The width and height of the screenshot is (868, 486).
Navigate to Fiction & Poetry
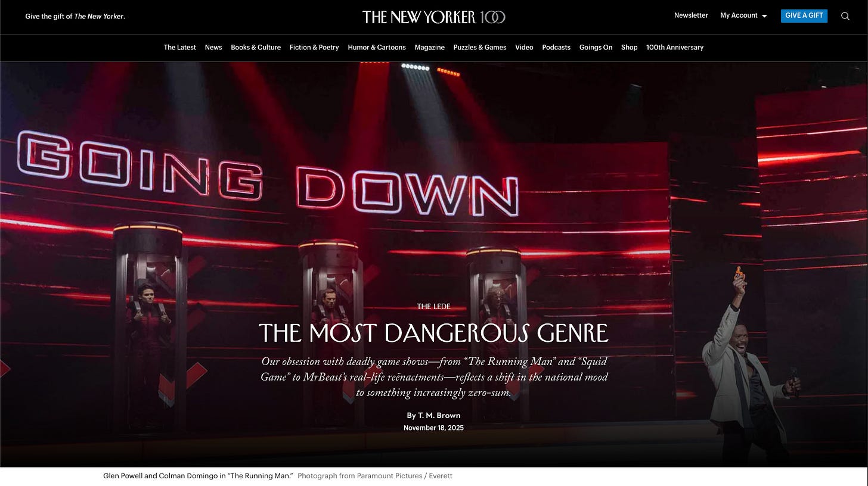[314, 48]
